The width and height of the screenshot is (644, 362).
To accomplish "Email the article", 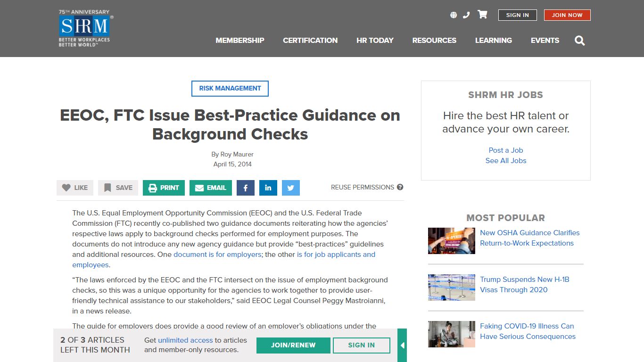I will click(x=211, y=188).
